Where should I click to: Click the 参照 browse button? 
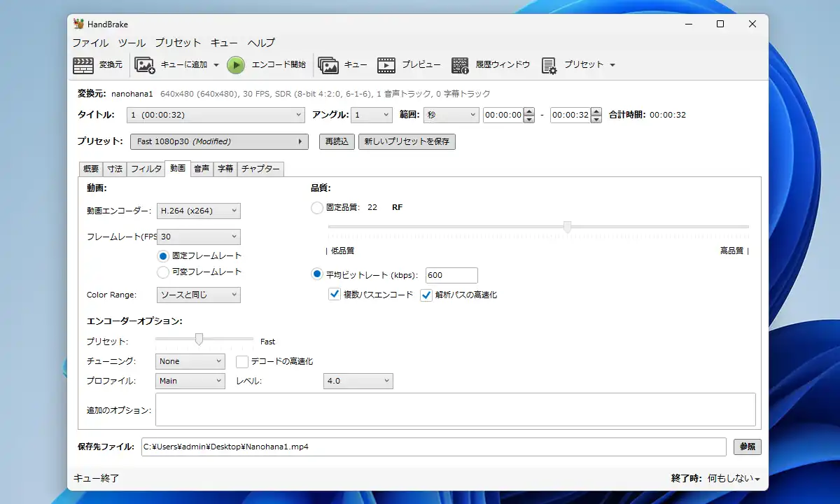click(x=747, y=447)
